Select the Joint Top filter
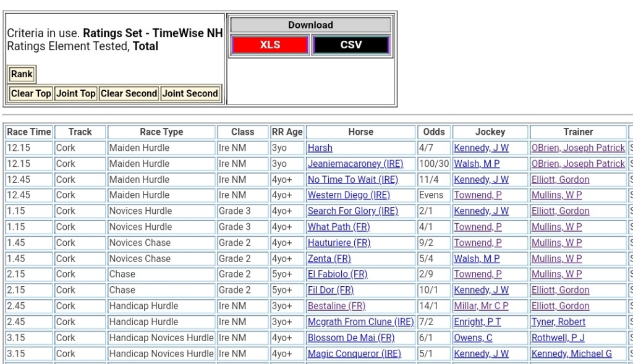 pyautogui.click(x=75, y=93)
